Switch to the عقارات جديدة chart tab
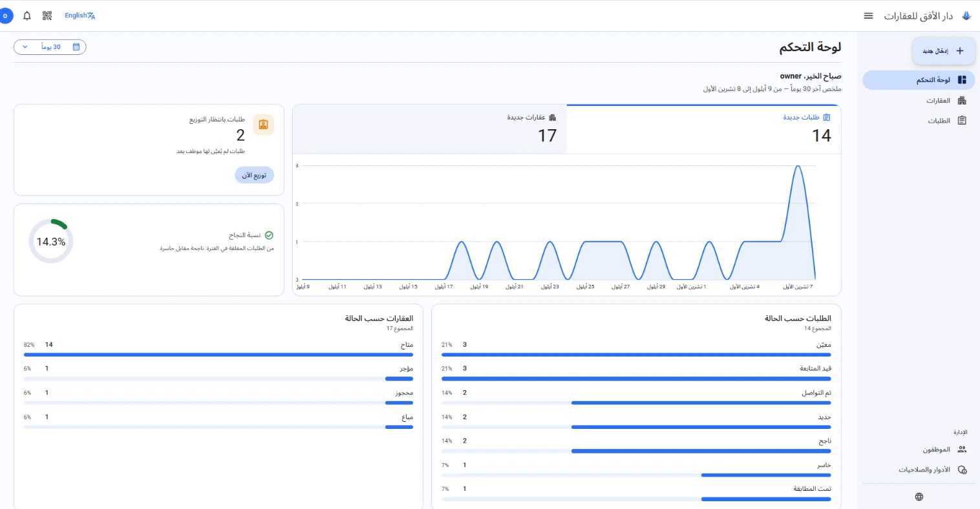The image size is (980, 509). pyautogui.click(x=430, y=129)
